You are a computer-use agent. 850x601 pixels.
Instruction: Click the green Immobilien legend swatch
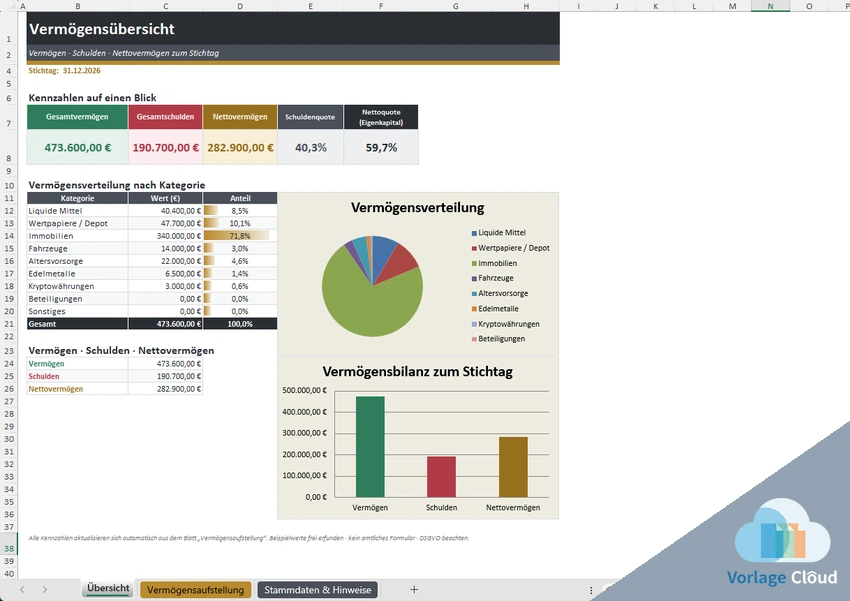tap(474, 263)
